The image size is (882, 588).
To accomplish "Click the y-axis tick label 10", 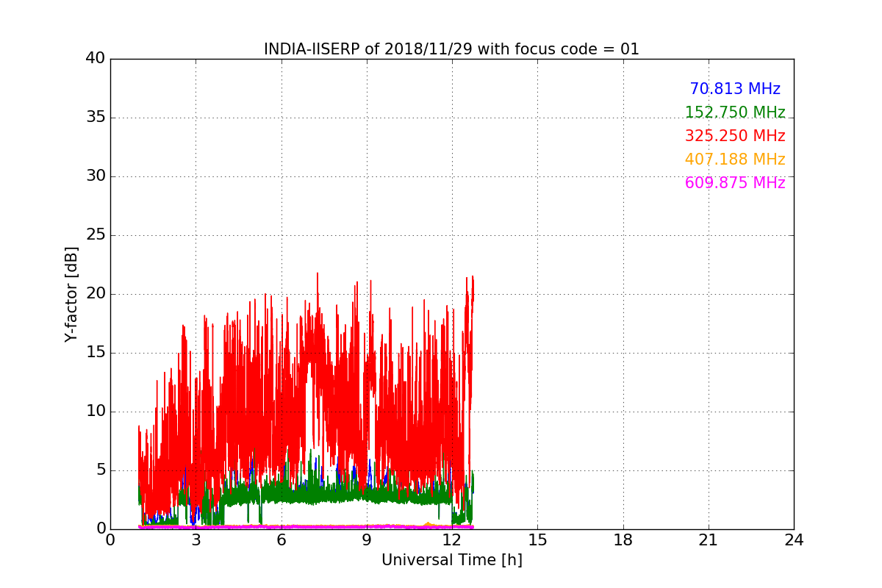I will click(x=96, y=412).
